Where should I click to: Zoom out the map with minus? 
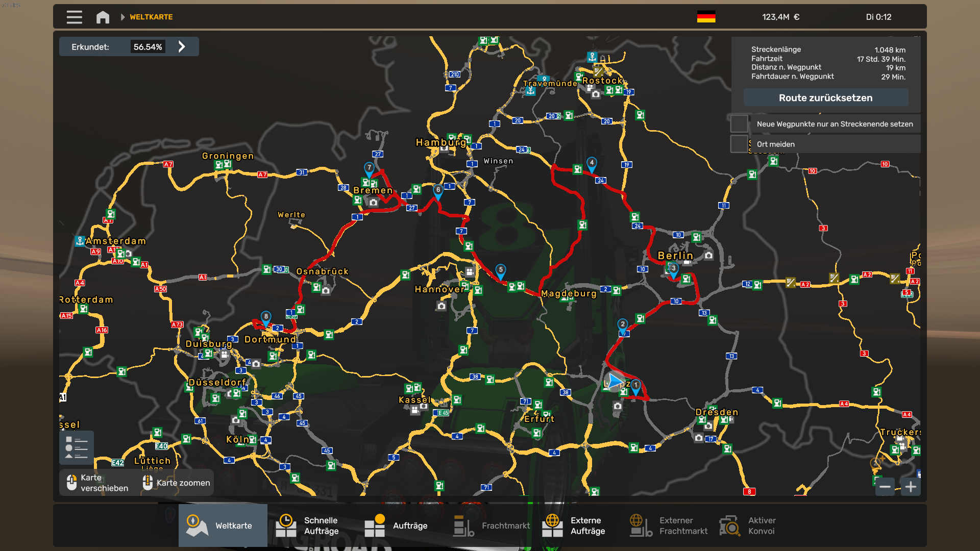pos(885,487)
